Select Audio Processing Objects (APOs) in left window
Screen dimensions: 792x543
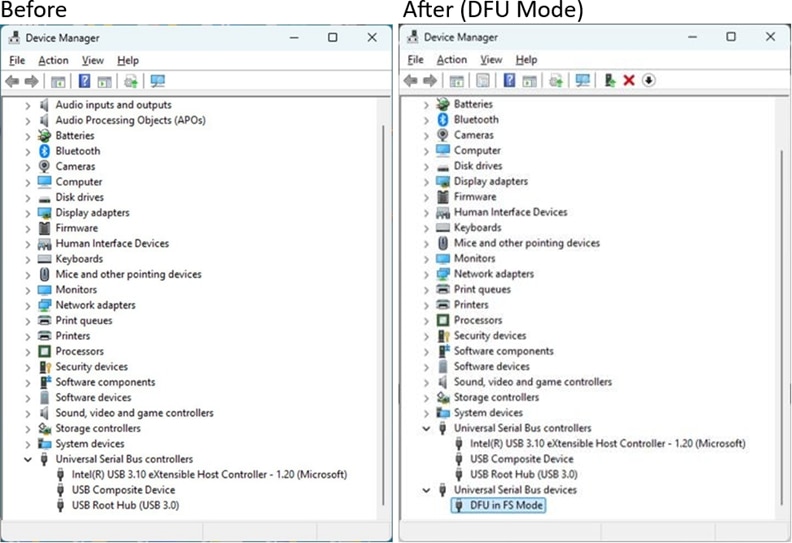[130, 120]
